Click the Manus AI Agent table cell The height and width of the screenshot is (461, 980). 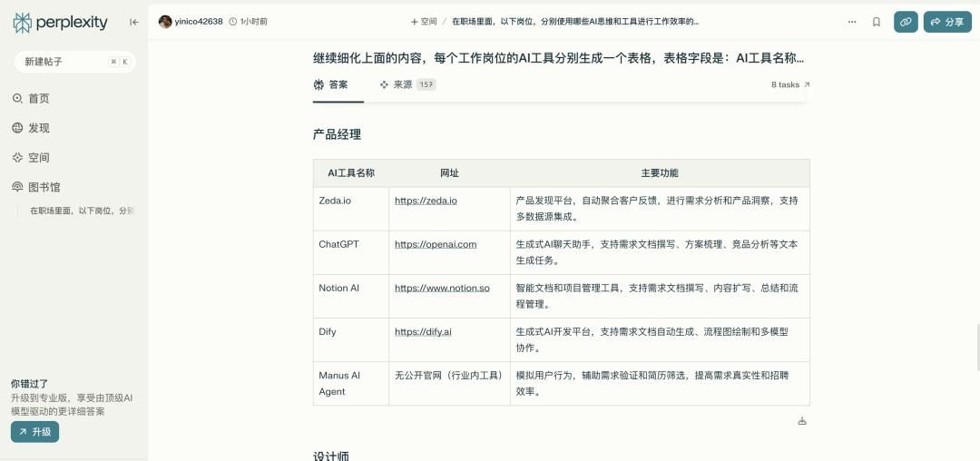(x=350, y=384)
